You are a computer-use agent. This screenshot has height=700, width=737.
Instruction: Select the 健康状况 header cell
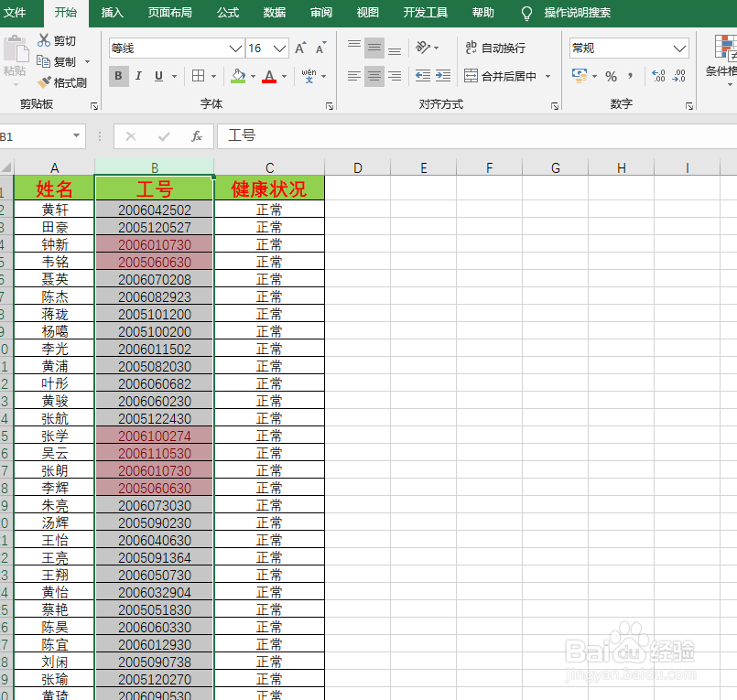pyautogui.click(x=269, y=188)
